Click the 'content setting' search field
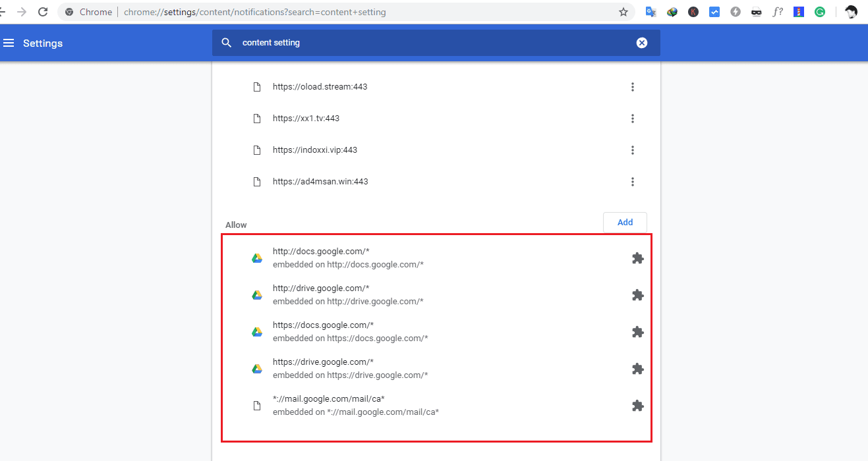868x461 pixels. click(x=428, y=43)
